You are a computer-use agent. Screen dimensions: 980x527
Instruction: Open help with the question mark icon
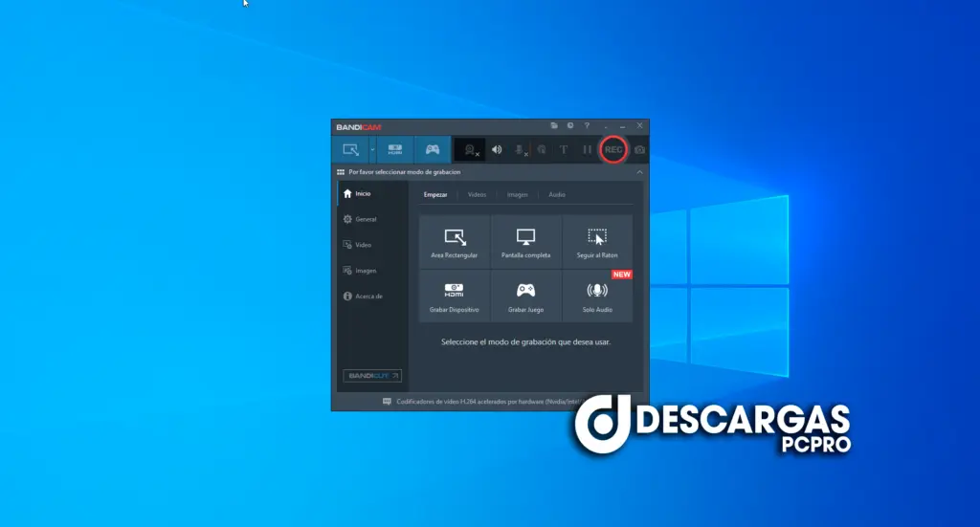tap(587, 125)
